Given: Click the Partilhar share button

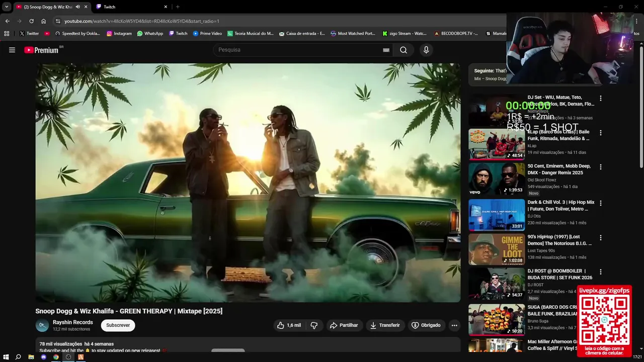Looking at the screenshot, I should coord(344,325).
